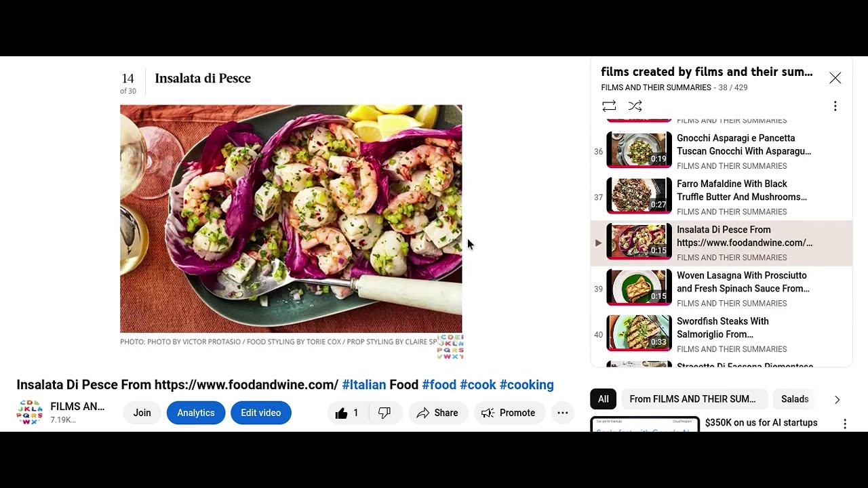Open Analytics for this video
Image resolution: width=868 pixels, height=488 pixels.
point(196,413)
